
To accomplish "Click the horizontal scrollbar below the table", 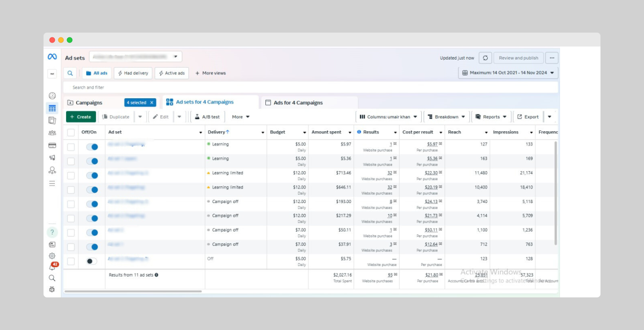I will click(133, 291).
